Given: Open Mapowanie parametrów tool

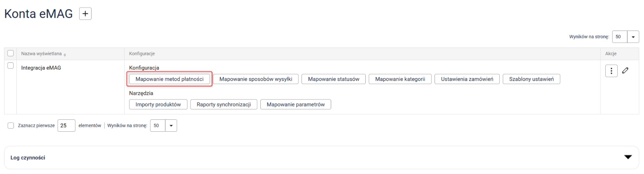Looking at the screenshot, I should [295, 105].
